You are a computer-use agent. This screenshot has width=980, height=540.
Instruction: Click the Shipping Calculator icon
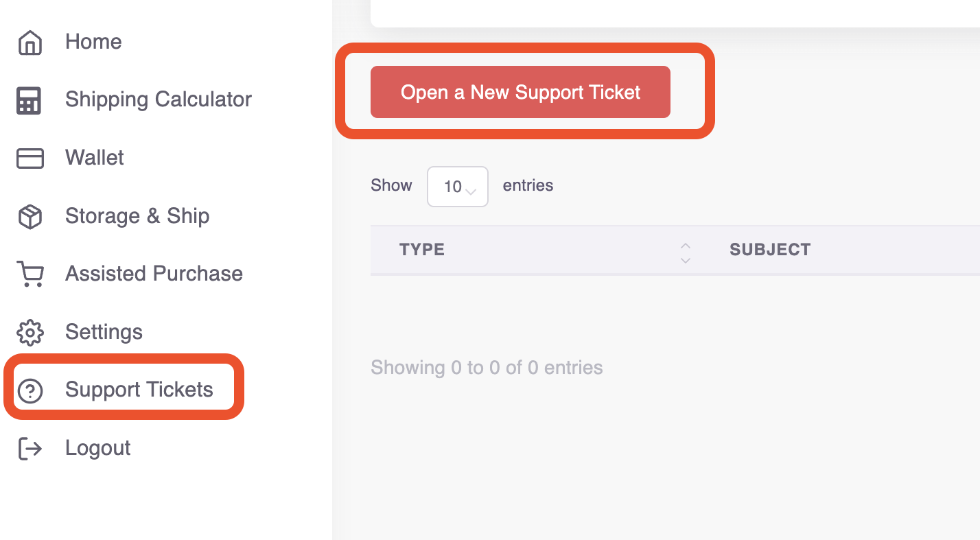pos(29,101)
